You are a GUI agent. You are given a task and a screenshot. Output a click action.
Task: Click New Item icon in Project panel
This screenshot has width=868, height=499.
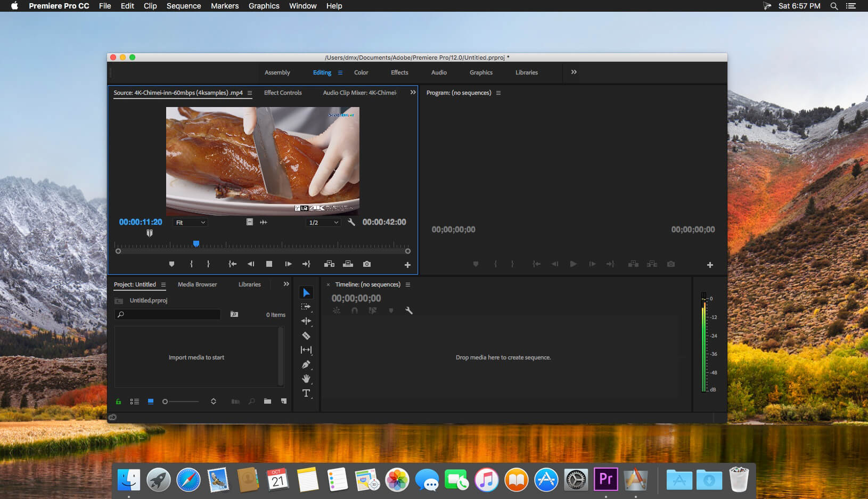(x=284, y=402)
